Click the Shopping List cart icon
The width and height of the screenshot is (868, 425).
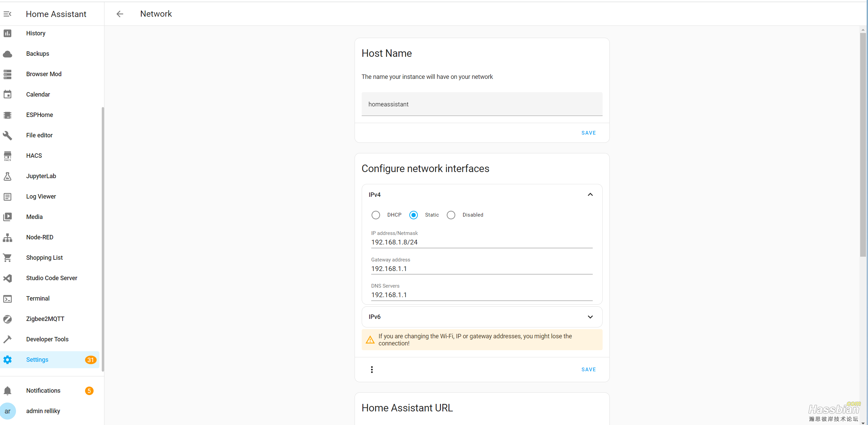7,258
